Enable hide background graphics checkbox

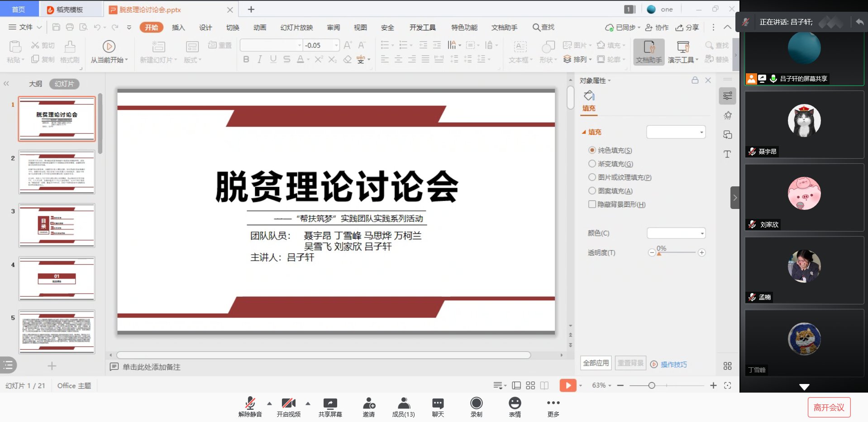(x=592, y=204)
